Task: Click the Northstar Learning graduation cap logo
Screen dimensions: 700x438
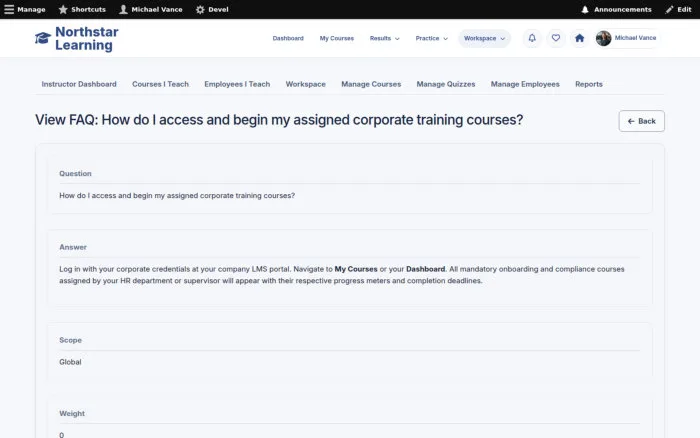Action: [43, 38]
